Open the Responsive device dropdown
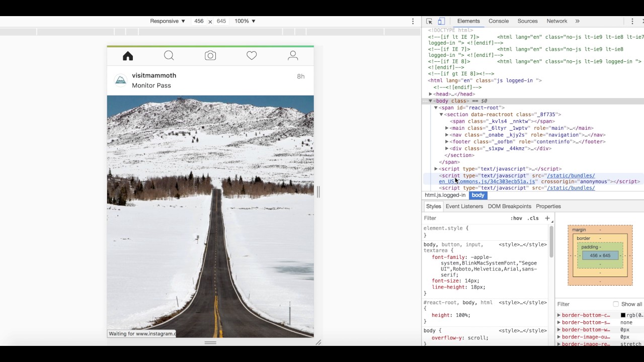 coord(168,21)
